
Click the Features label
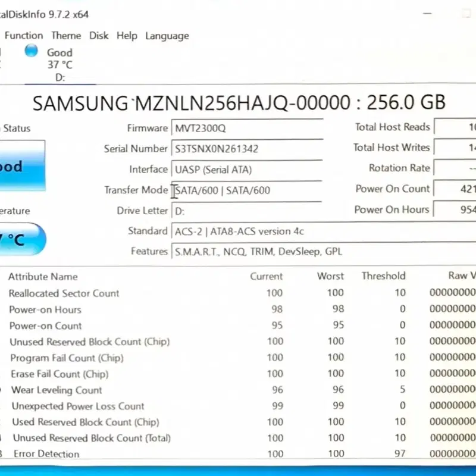pos(149,251)
